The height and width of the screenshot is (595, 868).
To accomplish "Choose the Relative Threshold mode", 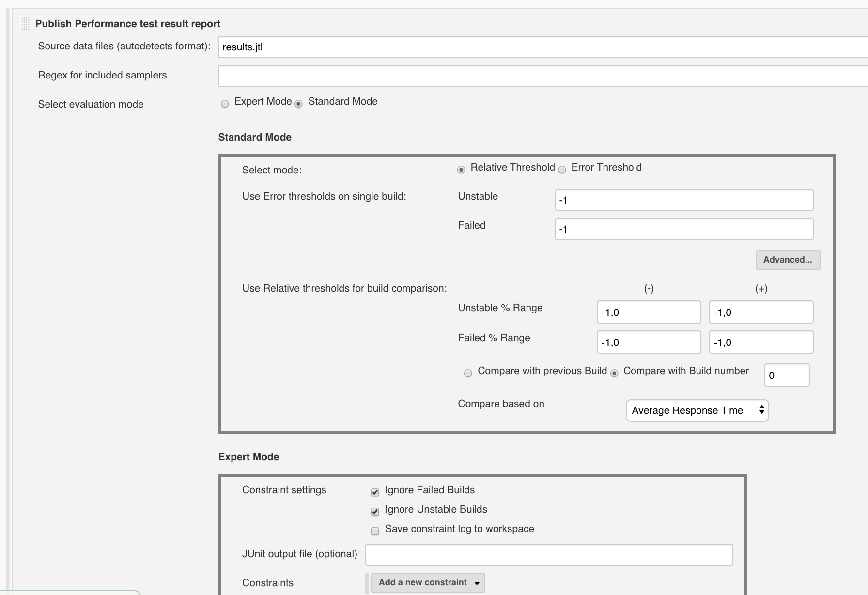I will [x=461, y=170].
